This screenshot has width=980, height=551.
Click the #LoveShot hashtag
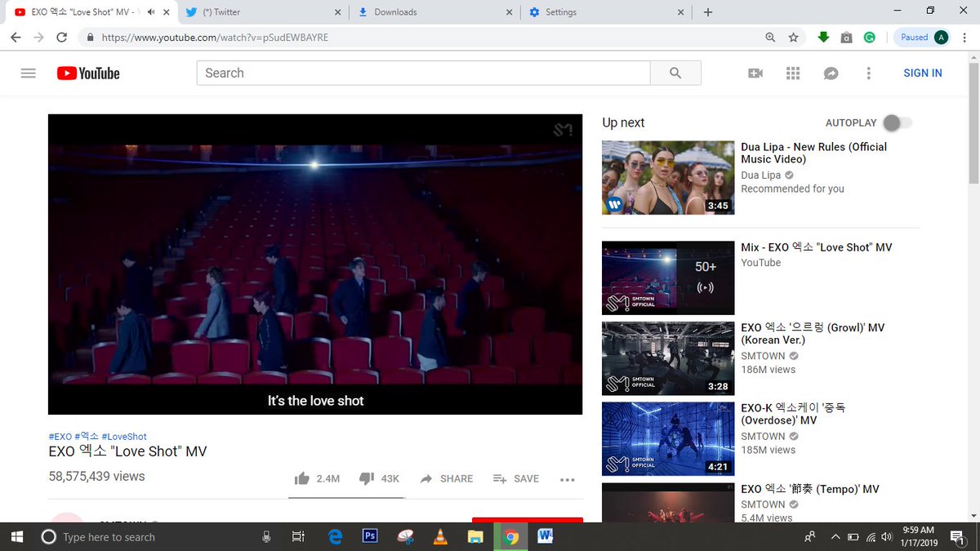tap(124, 437)
